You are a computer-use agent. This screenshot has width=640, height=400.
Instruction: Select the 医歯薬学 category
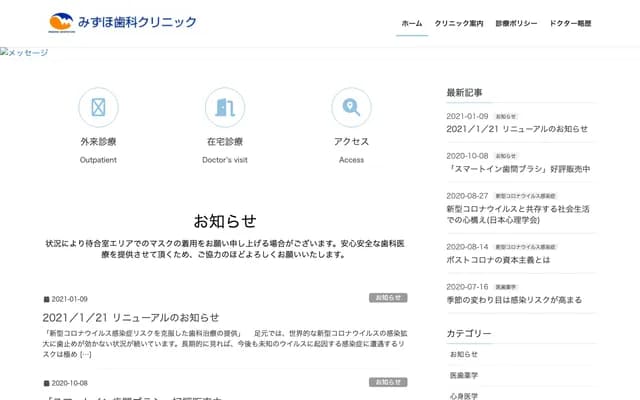pyautogui.click(x=465, y=375)
